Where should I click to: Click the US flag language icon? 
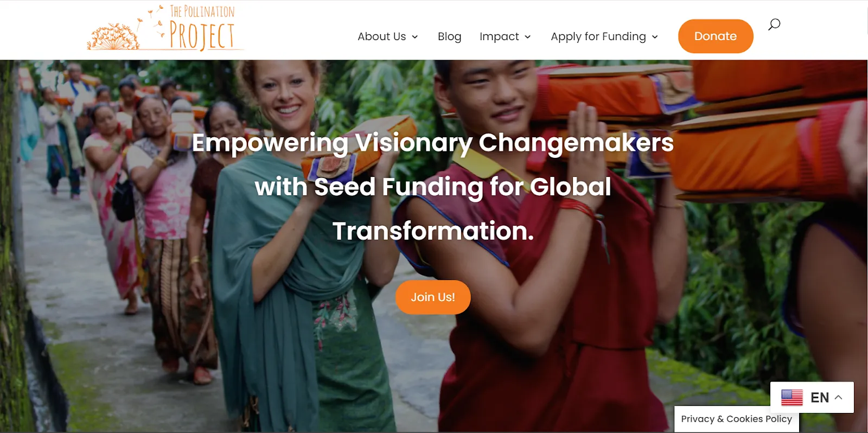click(792, 397)
